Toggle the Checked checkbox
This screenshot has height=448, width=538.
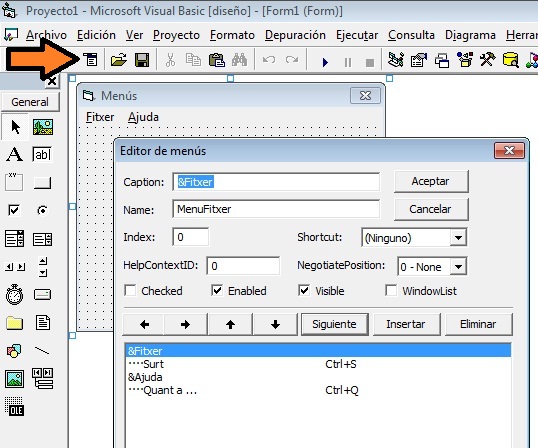coord(130,291)
